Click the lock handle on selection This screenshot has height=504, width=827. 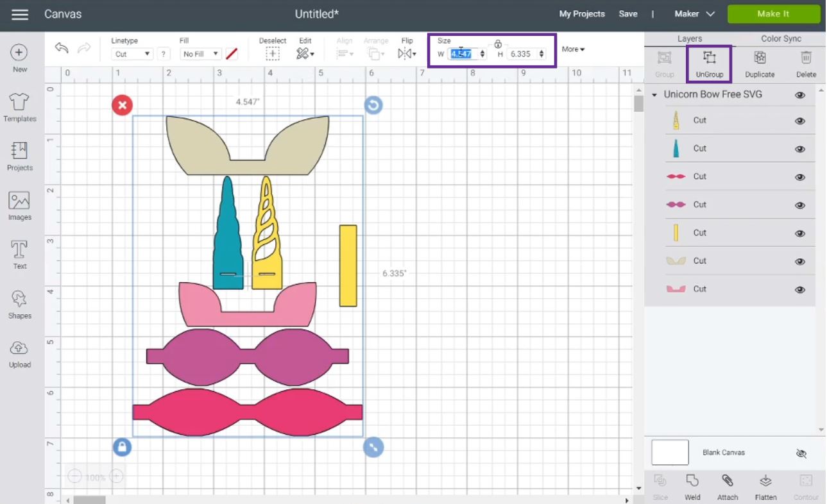point(122,447)
